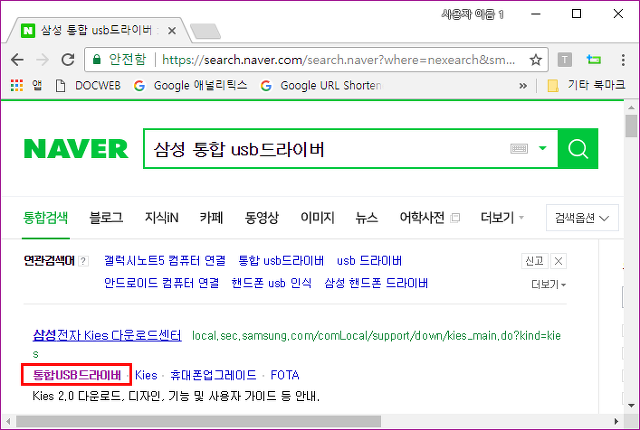
Task: Click related search 통합 usb드라이버
Action: click(281, 261)
